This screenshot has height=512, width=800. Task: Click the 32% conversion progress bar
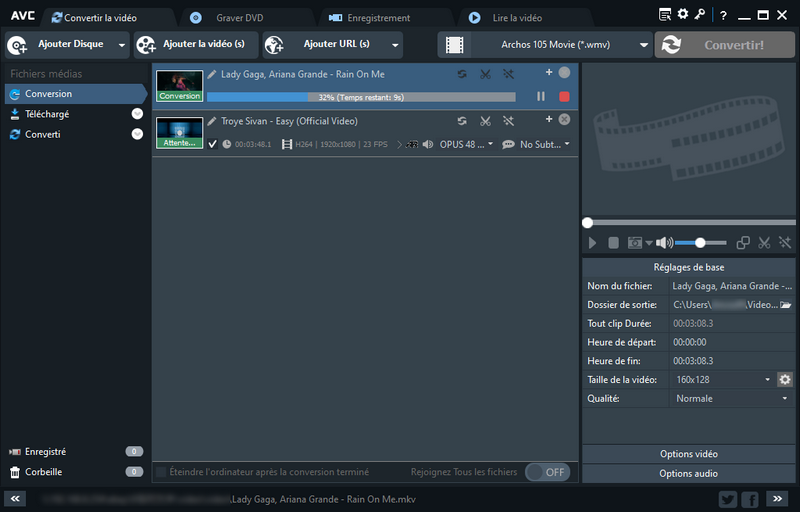click(x=361, y=97)
